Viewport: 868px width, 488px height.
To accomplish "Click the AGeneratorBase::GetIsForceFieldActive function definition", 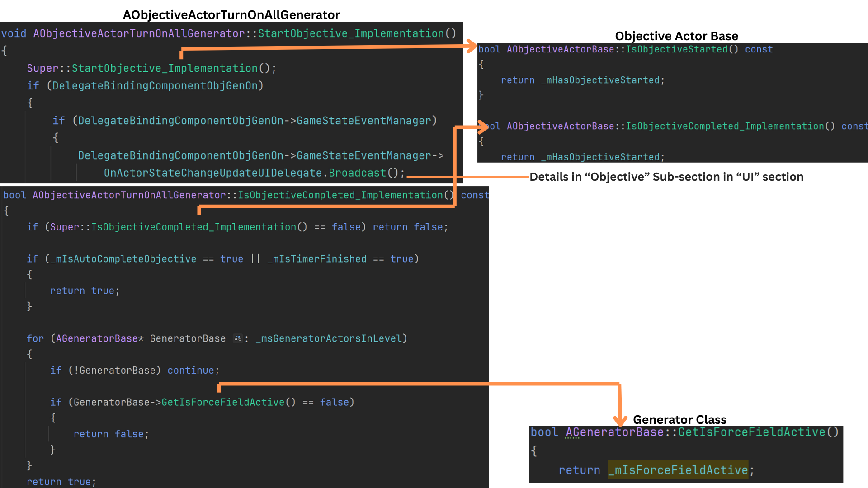I will (752, 432).
